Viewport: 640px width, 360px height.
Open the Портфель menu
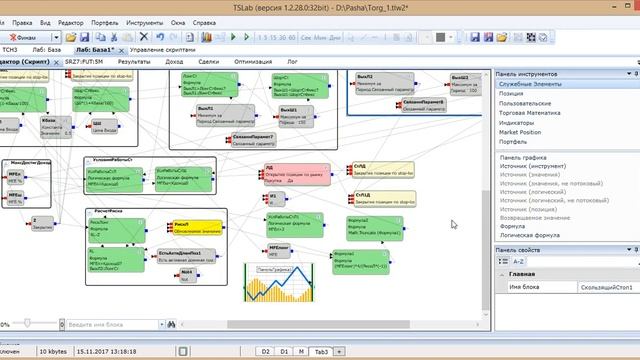(x=104, y=23)
